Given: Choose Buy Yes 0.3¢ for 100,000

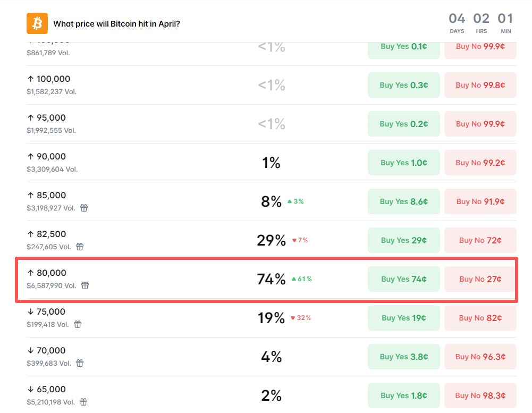Looking at the screenshot, I should coord(404,85).
